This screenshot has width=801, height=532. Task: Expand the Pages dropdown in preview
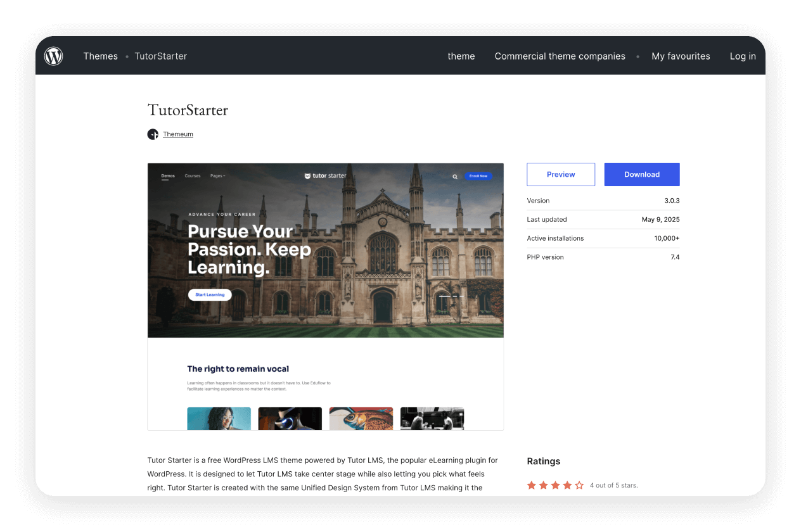coord(217,176)
